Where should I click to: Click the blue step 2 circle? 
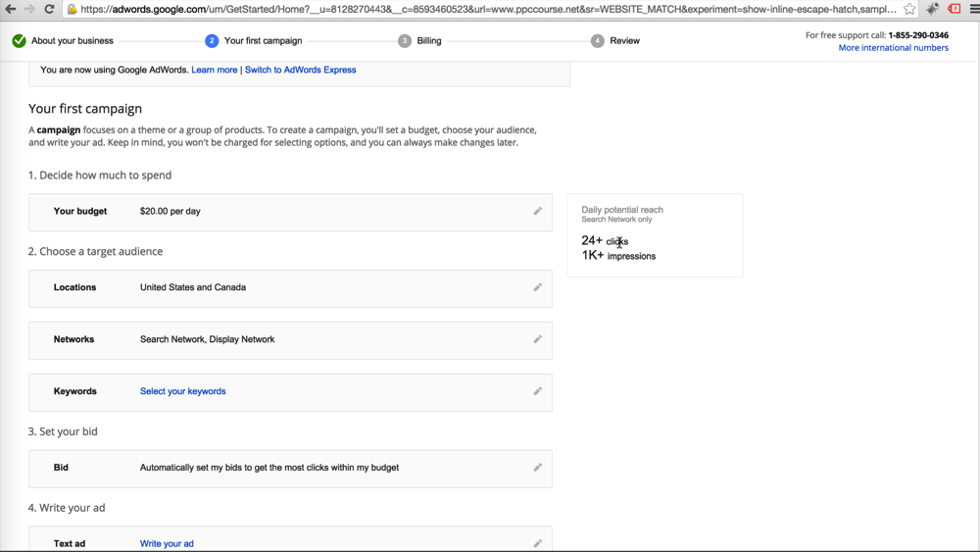(212, 40)
